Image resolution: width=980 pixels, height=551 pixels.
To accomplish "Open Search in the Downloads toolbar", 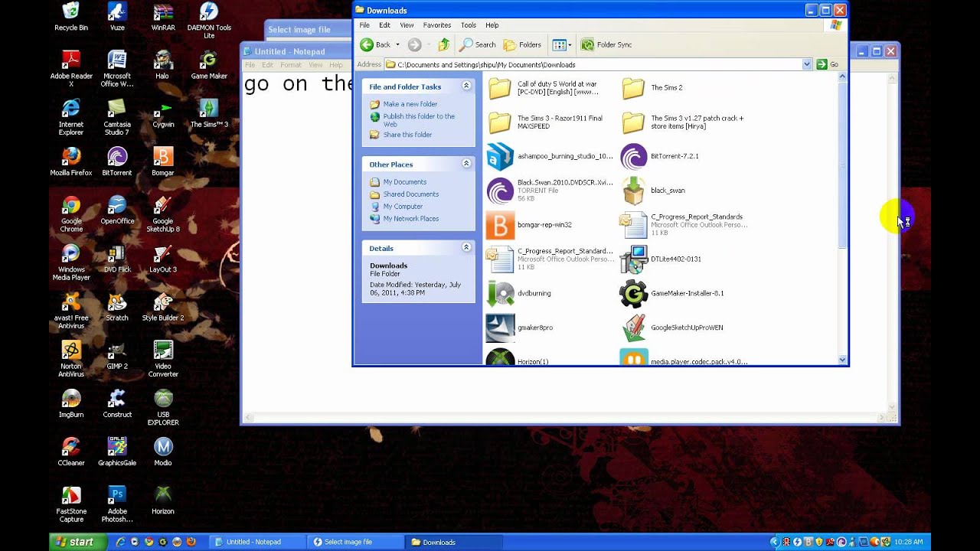I will (x=477, y=44).
